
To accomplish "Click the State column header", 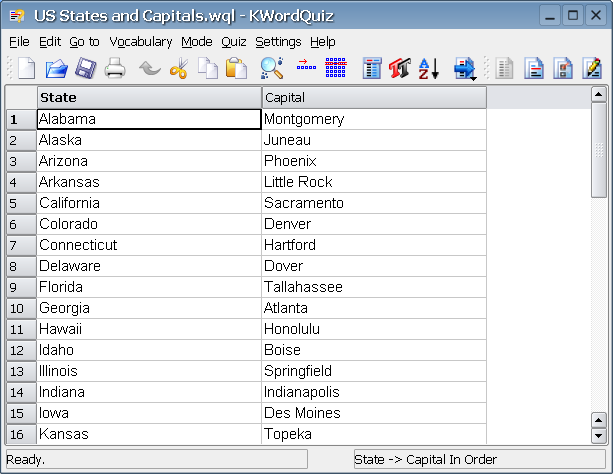I will (149, 98).
